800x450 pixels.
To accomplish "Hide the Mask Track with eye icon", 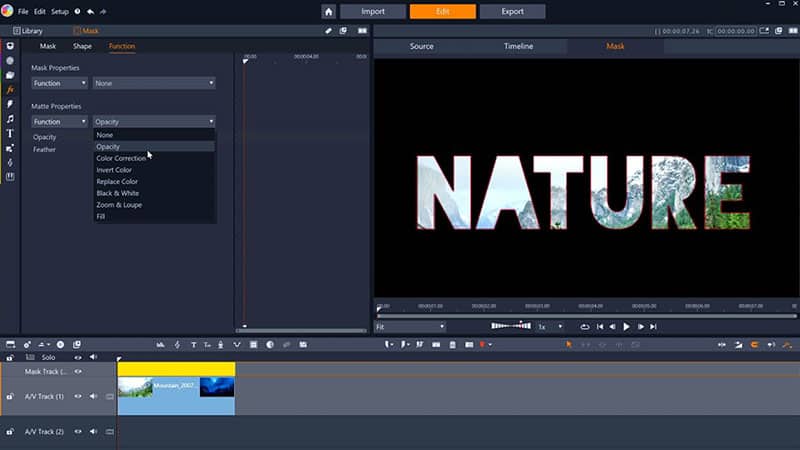I will 78,371.
